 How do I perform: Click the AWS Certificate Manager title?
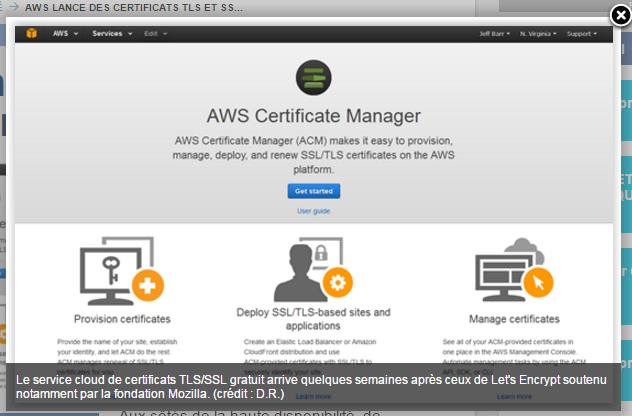click(314, 116)
